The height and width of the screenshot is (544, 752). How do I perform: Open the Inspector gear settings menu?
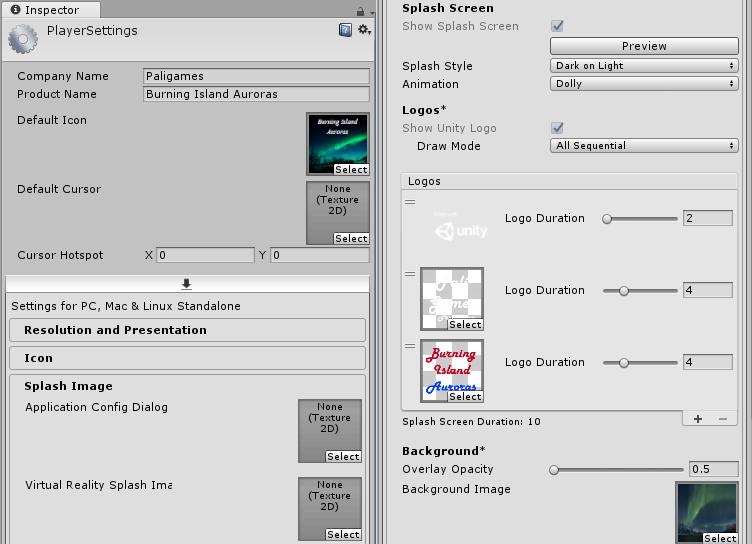[364, 30]
